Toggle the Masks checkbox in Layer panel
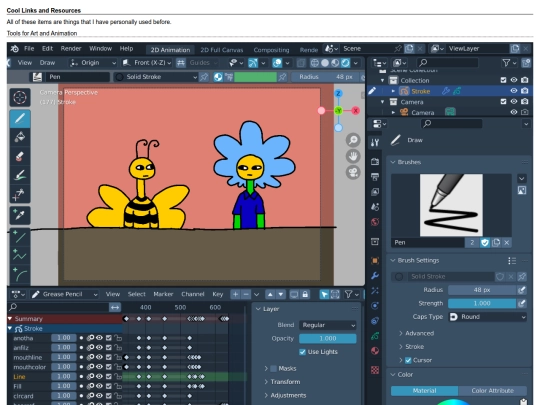540x405 pixels. pos(273,368)
